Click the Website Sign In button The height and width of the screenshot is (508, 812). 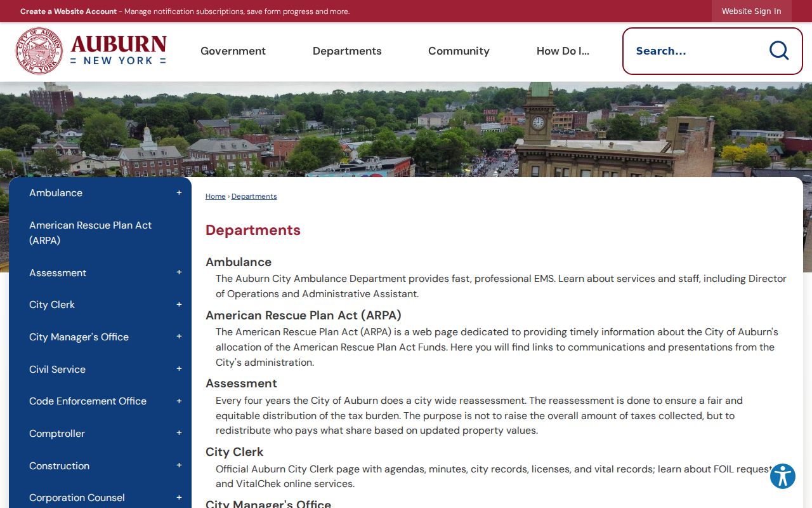751,11
